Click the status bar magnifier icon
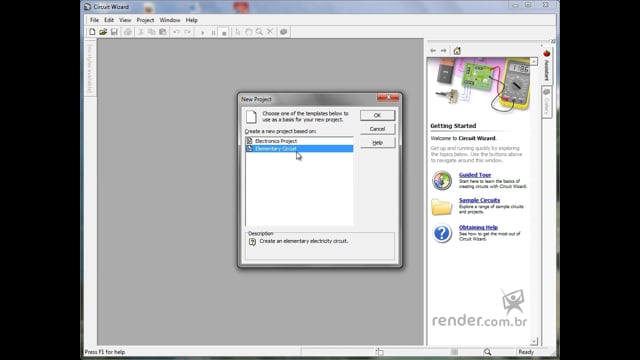This screenshot has height=360, width=640. (x=487, y=352)
